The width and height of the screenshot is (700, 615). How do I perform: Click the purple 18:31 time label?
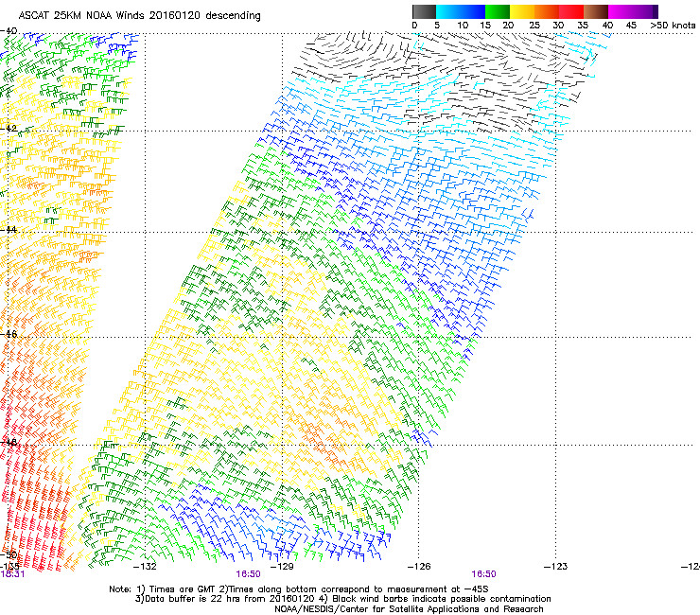(x=12, y=574)
